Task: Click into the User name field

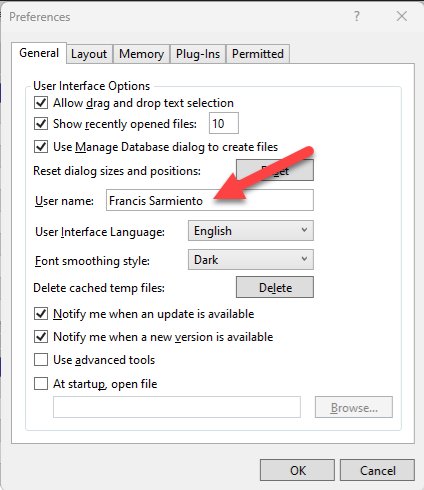Action: pos(210,200)
